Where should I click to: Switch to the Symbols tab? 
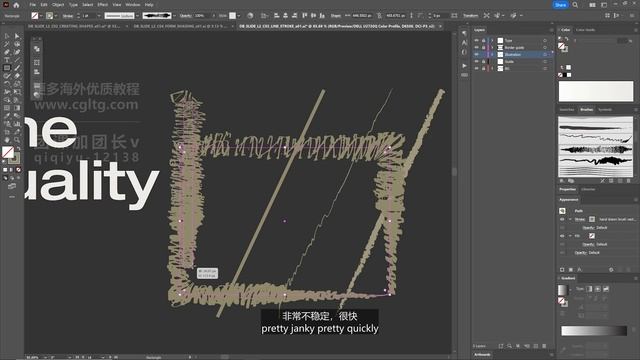click(x=605, y=109)
